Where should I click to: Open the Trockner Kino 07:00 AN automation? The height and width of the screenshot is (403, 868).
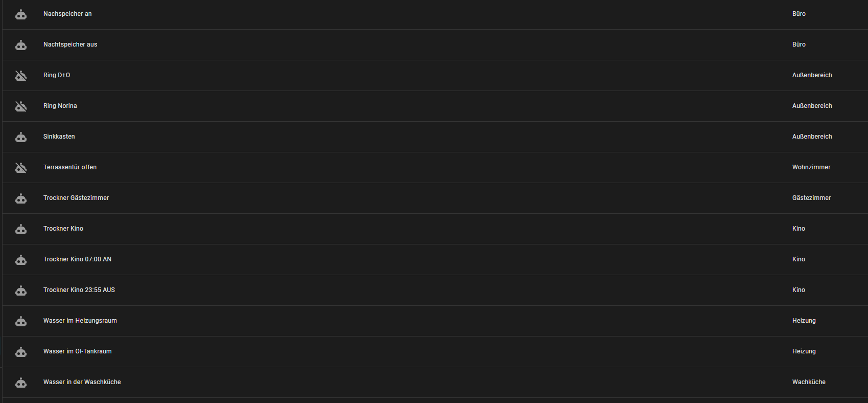click(x=77, y=259)
